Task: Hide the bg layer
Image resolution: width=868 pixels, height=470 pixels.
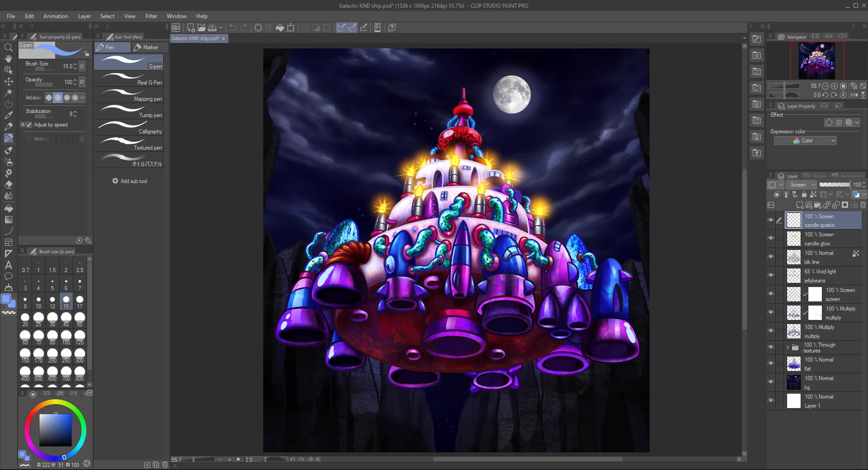Action: pos(771,382)
